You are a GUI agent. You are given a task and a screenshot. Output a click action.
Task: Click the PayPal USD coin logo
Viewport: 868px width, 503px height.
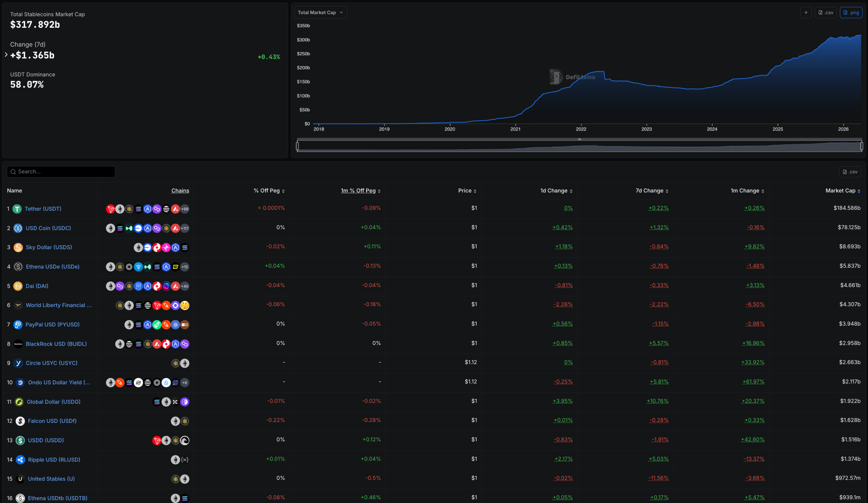point(18,325)
